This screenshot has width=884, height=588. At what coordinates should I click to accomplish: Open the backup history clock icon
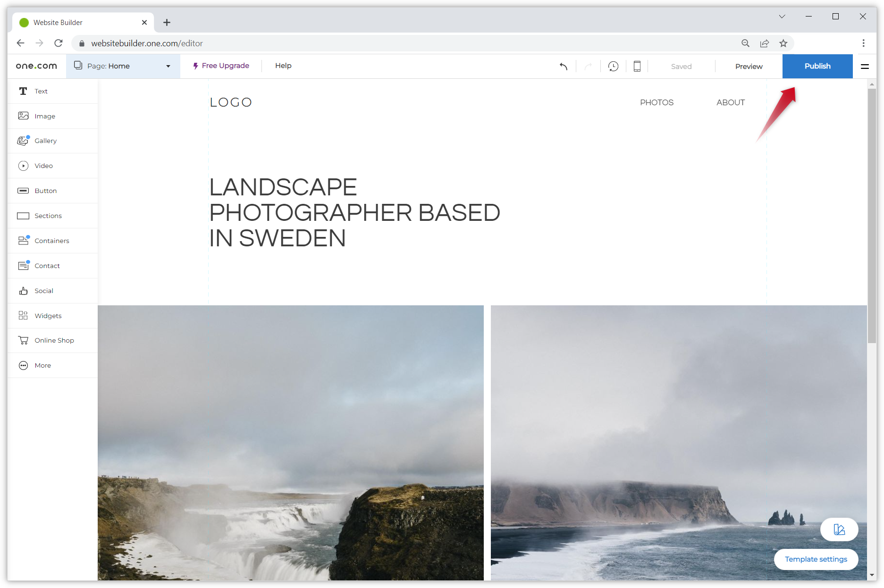click(613, 66)
